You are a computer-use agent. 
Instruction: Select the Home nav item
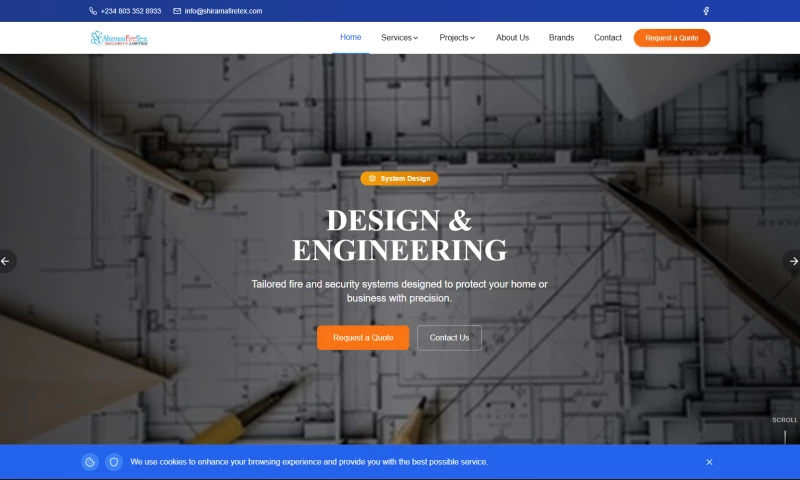(x=351, y=37)
